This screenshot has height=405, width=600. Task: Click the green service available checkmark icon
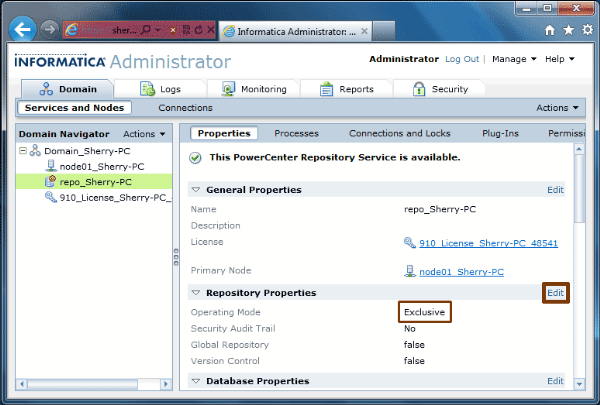[x=195, y=158]
